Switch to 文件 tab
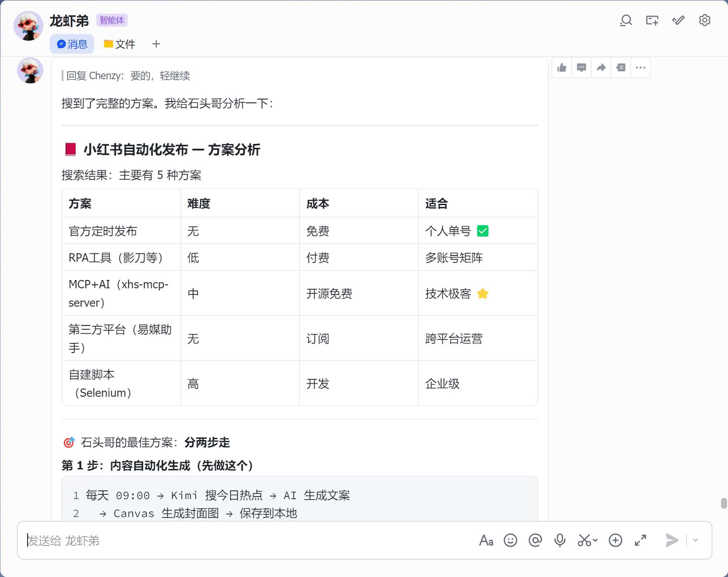The height and width of the screenshot is (577, 728). [119, 44]
